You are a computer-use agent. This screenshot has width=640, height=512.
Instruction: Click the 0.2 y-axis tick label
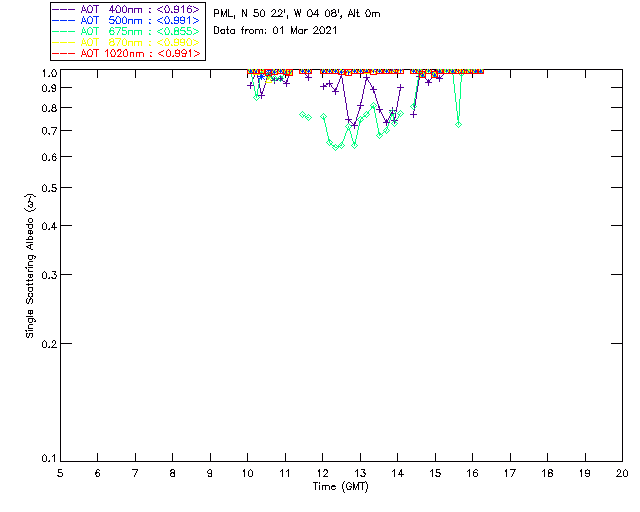[x=49, y=344]
